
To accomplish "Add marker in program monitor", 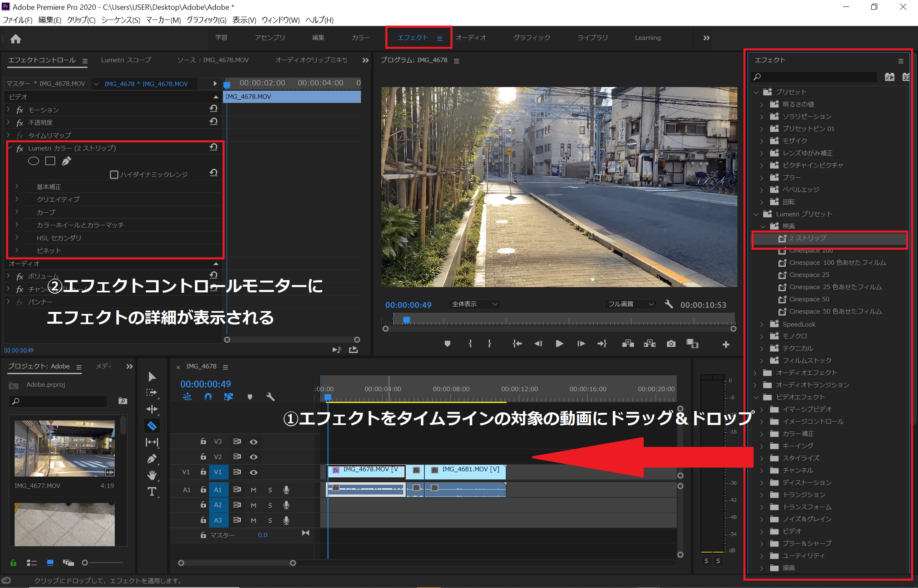I will tap(447, 344).
